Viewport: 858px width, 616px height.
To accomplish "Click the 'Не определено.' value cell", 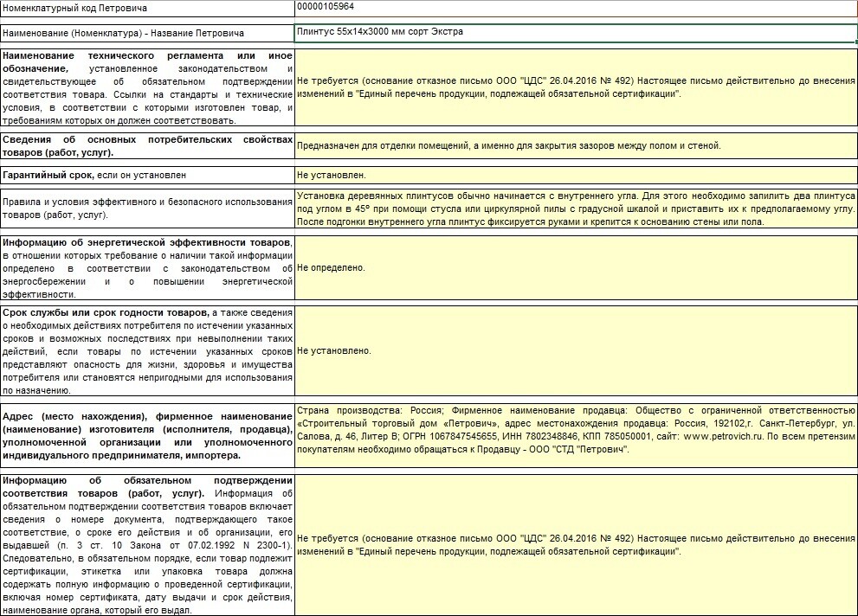I will [576, 267].
